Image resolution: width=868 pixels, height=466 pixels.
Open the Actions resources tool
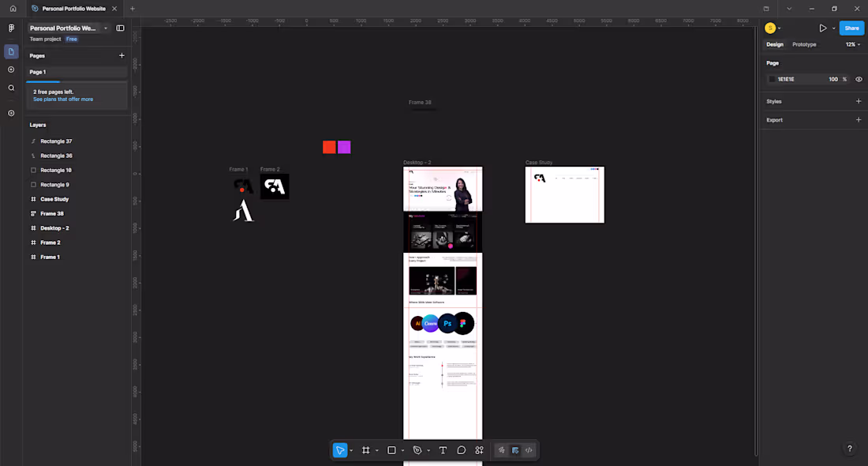pos(480,450)
